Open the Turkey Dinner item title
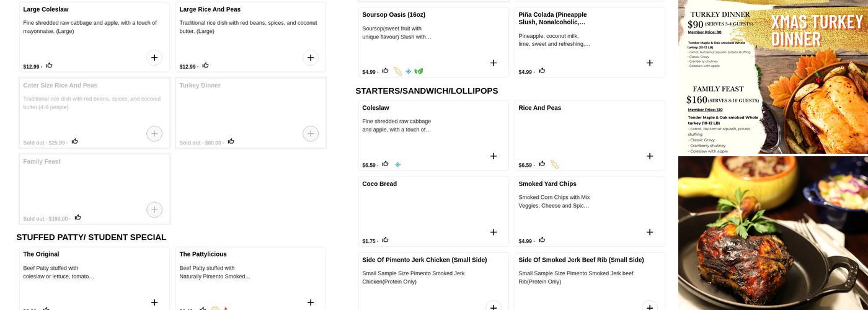 click(x=200, y=86)
